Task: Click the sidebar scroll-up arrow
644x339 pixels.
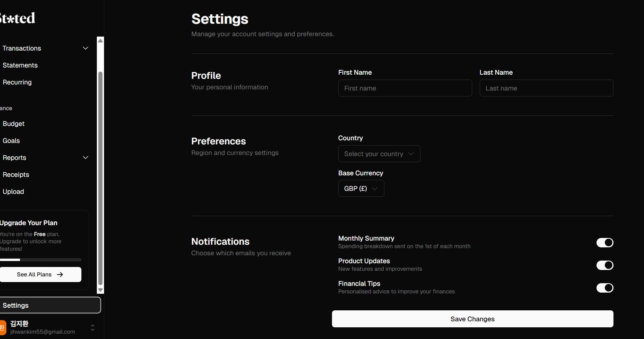Action: pyautogui.click(x=100, y=41)
